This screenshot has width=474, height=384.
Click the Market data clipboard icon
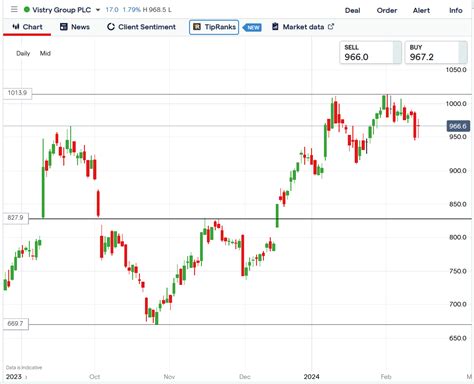click(275, 26)
